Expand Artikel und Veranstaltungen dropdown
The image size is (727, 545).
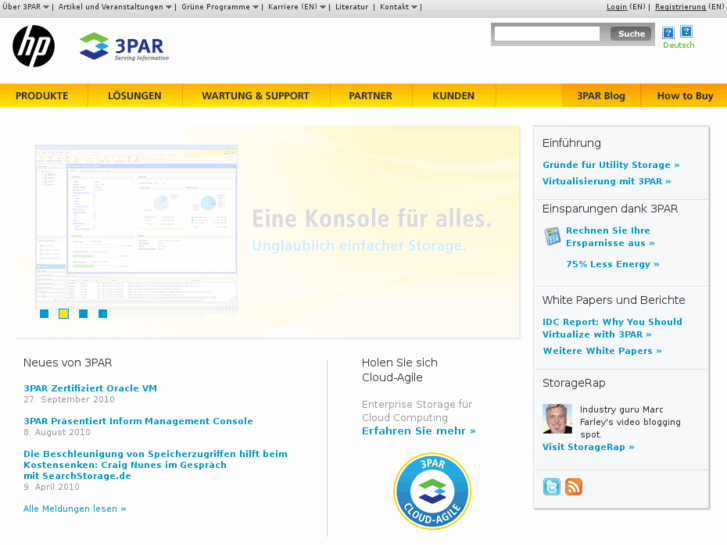115,7
